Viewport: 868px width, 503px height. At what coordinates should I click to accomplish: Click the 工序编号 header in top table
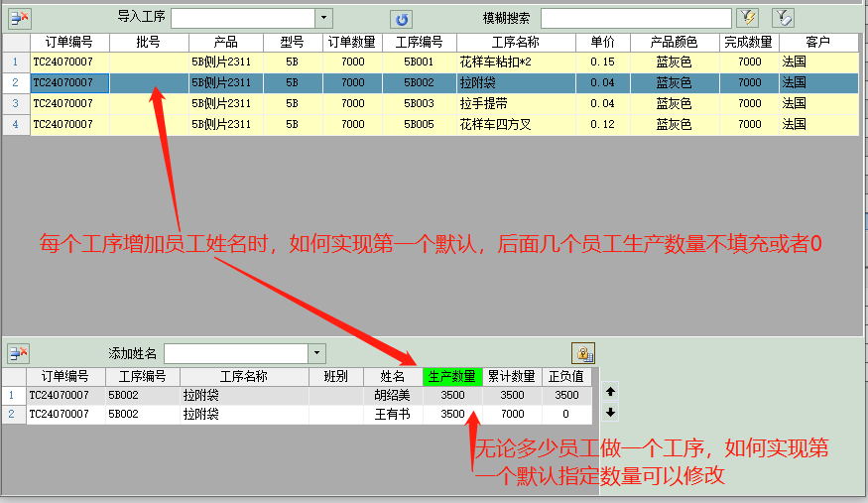point(419,42)
